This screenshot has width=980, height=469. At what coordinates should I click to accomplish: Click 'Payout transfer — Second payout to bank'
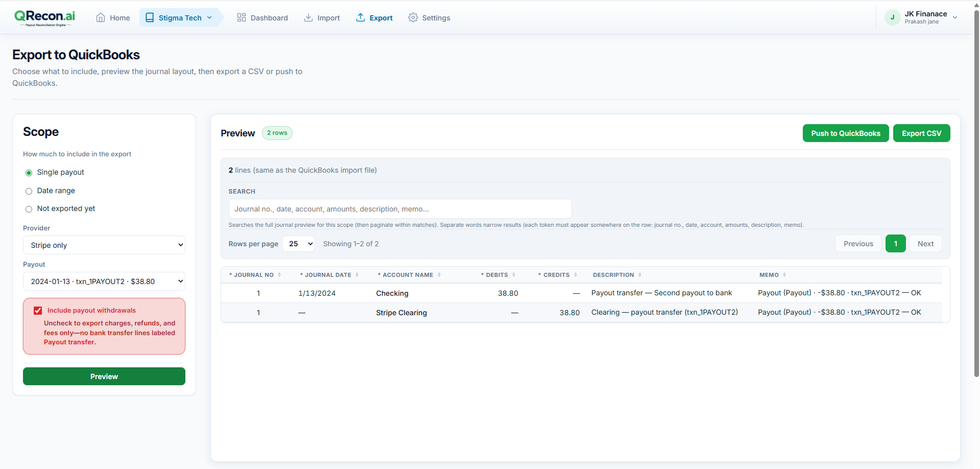pyautogui.click(x=662, y=293)
